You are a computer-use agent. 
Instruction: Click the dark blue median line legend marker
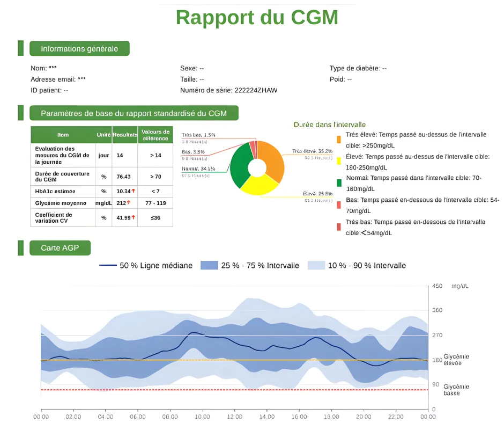[108, 265]
